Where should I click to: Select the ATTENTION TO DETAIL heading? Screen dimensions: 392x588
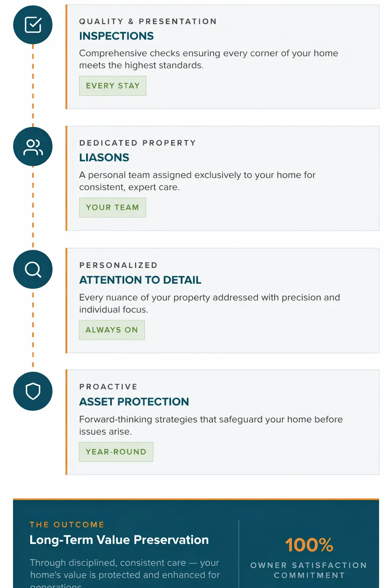tap(140, 280)
